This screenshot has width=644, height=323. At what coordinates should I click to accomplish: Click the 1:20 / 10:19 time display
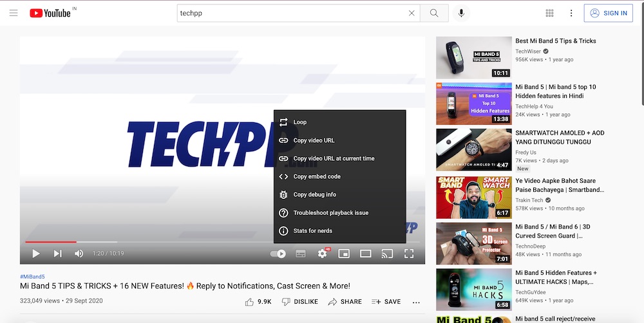tap(108, 254)
